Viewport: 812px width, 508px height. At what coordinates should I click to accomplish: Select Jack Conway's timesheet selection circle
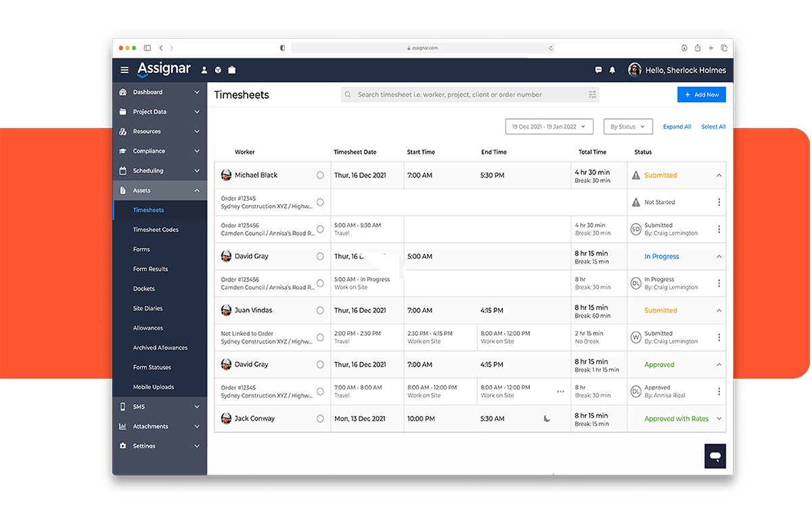319,419
